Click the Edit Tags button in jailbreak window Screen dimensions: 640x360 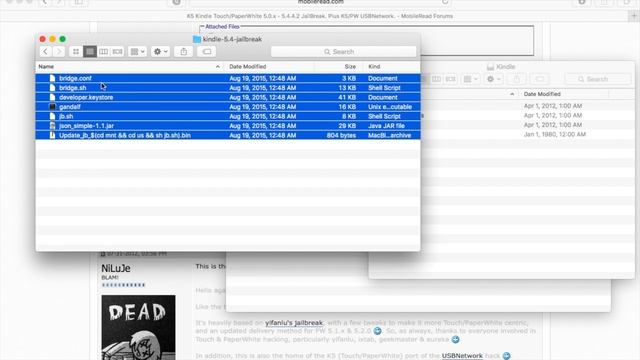pyautogui.click(x=207, y=52)
